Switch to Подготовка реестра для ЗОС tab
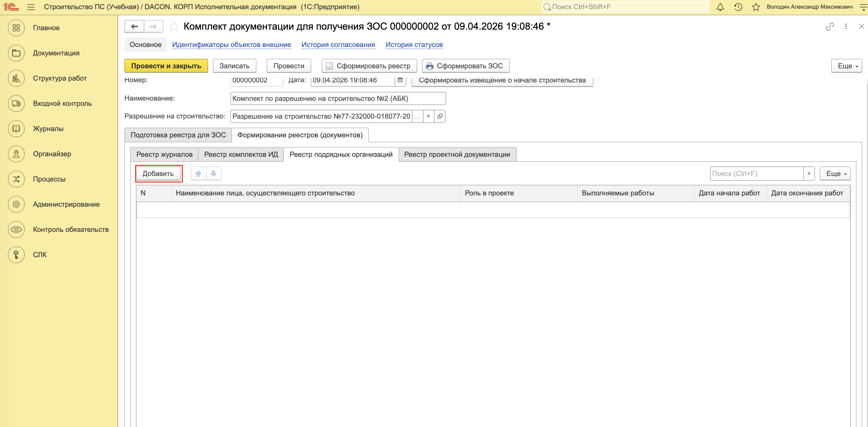The height and width of the screenshot is (427, 868). pos(178,135)
